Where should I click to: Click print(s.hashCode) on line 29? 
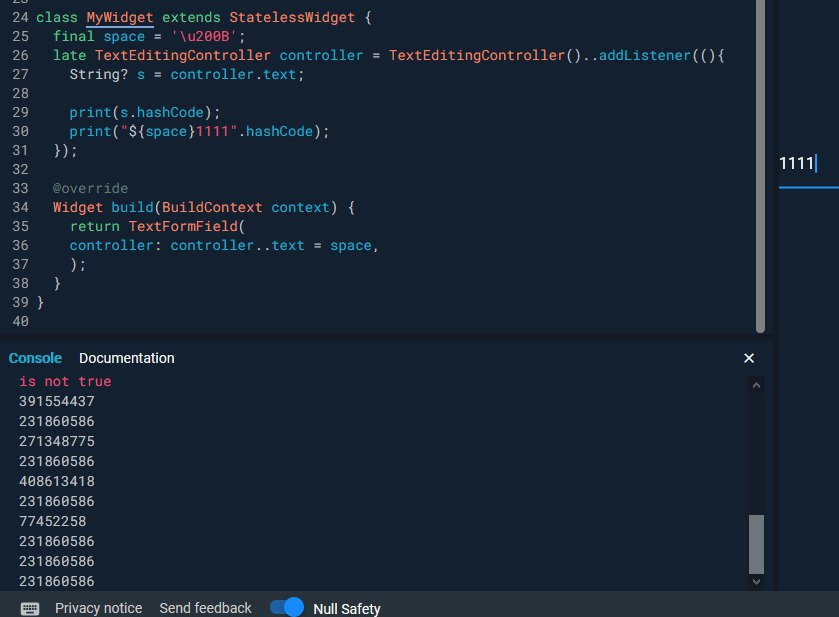click(144, 112)
